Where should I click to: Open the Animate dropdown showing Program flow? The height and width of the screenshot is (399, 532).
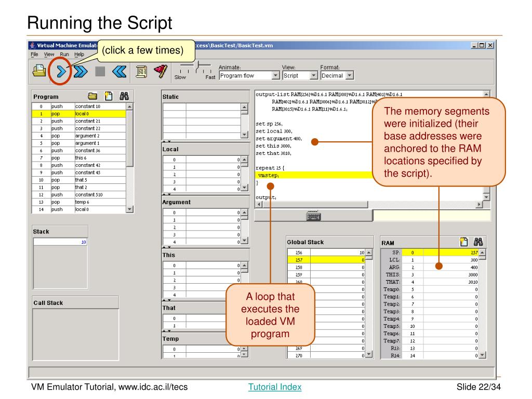[x=249, y=76]
